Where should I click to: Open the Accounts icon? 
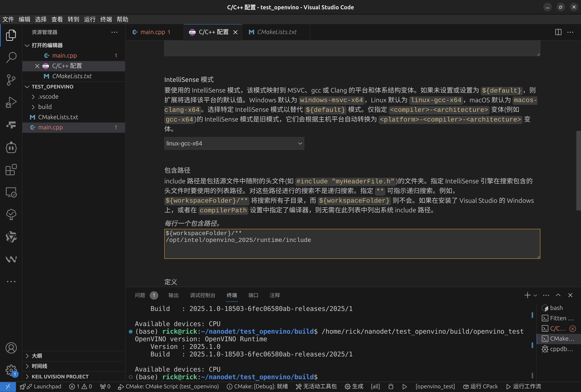11,348
